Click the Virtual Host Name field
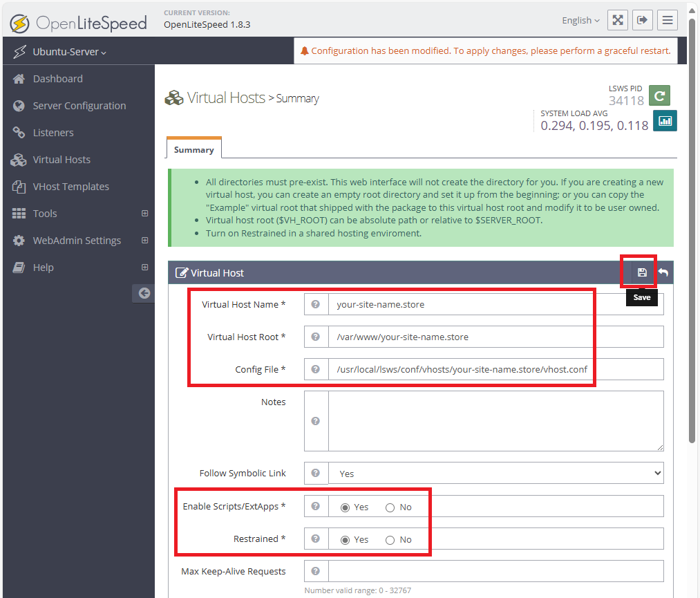This screenshot has height=598, width=700. coord(496,304)
